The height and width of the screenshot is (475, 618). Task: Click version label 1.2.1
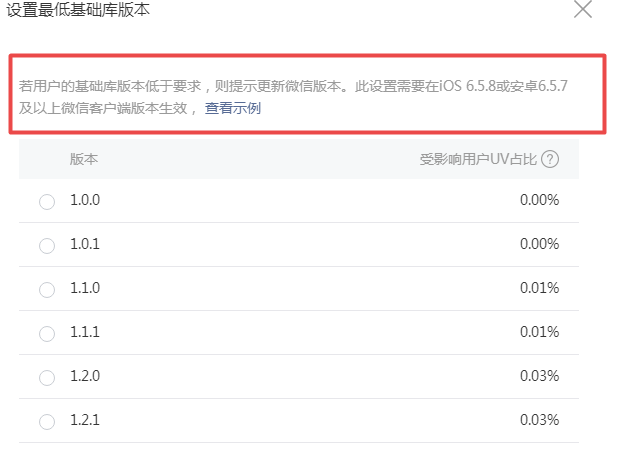pos(85,420)
